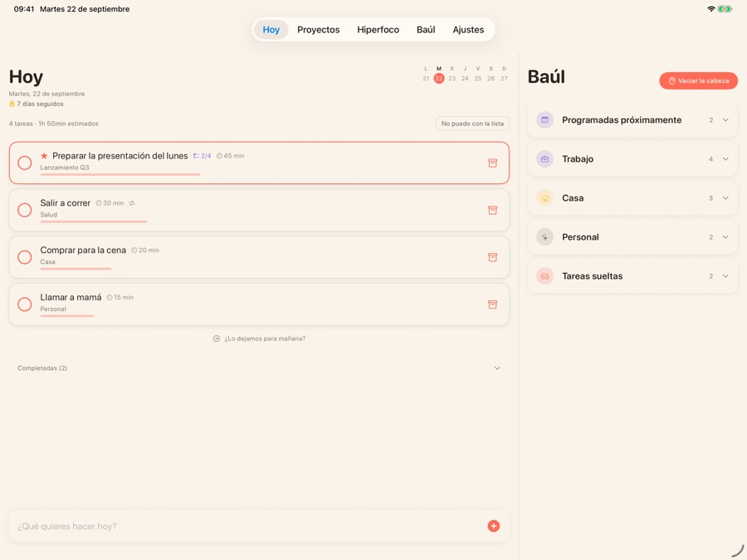The width and height of the screenshot is (747, 560).
Task: Click the time estimate '45 min'
Action: (231, 156)
